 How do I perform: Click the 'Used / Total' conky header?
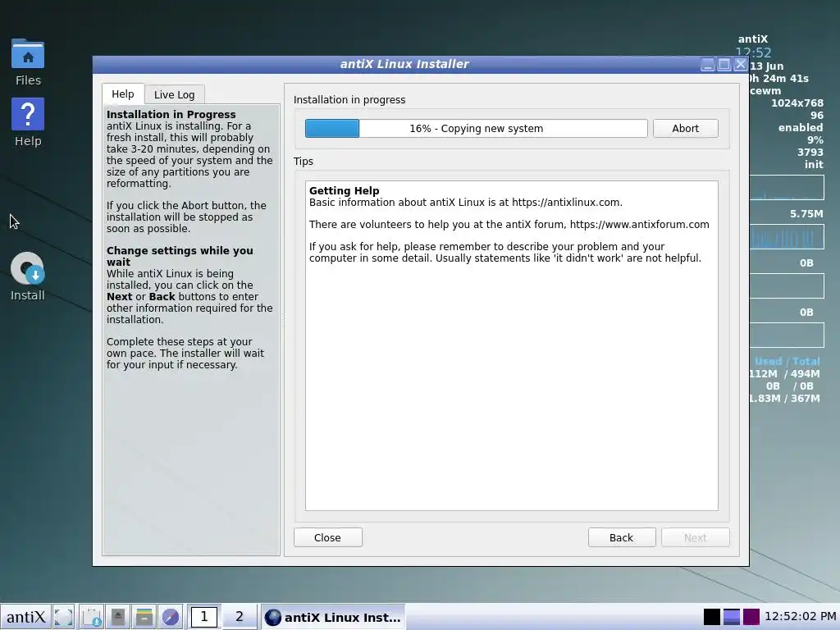[787, 362]
